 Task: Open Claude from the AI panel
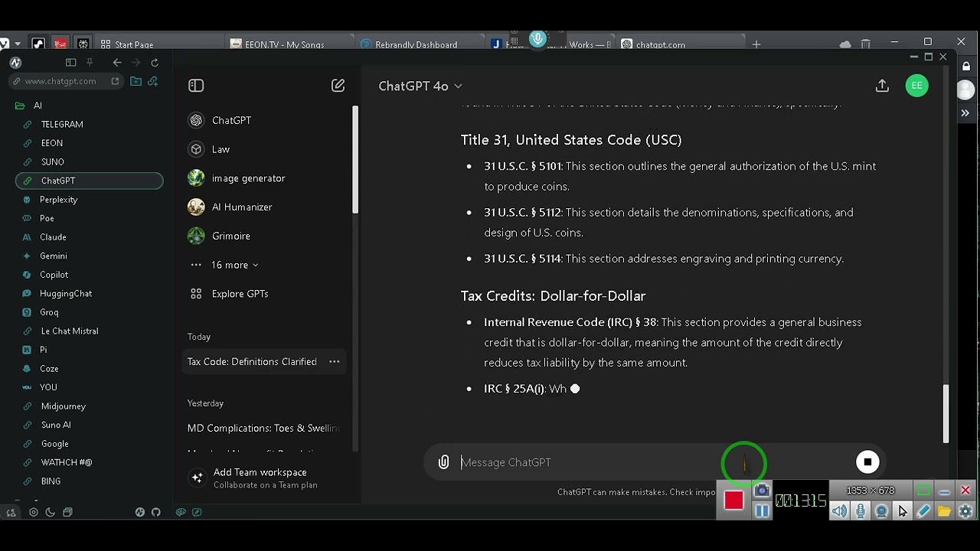pos(53,237)
